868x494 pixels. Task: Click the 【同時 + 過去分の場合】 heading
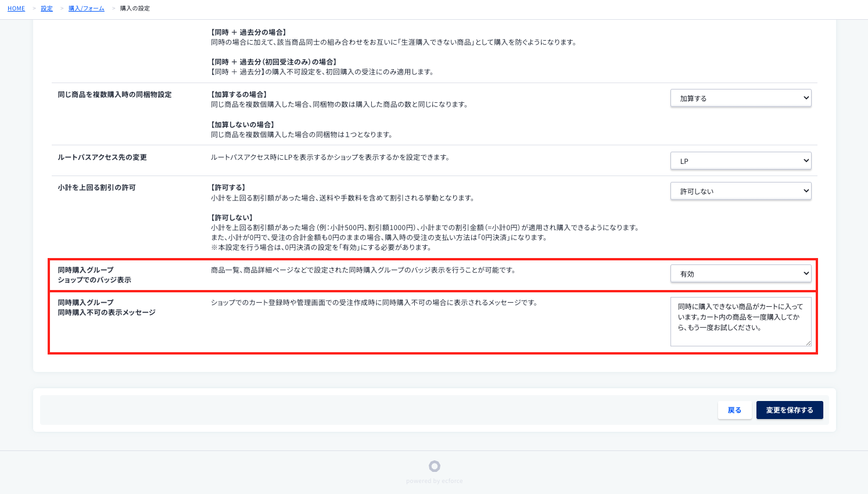(x=249, y=33)
